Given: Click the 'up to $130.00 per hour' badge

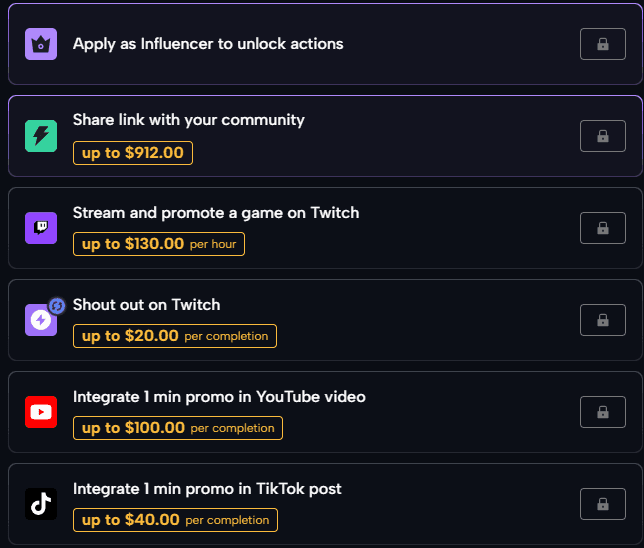Looking at the screenshot, I should pyautogui.click(x=159, y=244).
